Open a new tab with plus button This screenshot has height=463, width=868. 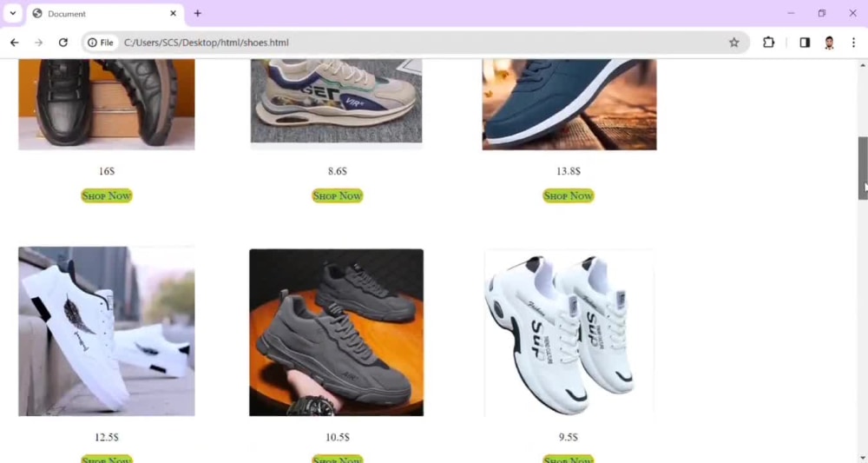click(198, 13)
